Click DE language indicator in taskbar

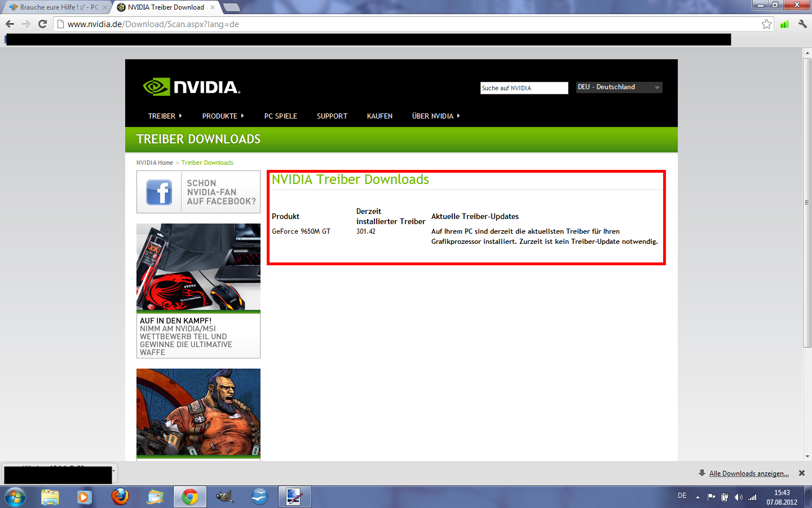coord(682,496)
